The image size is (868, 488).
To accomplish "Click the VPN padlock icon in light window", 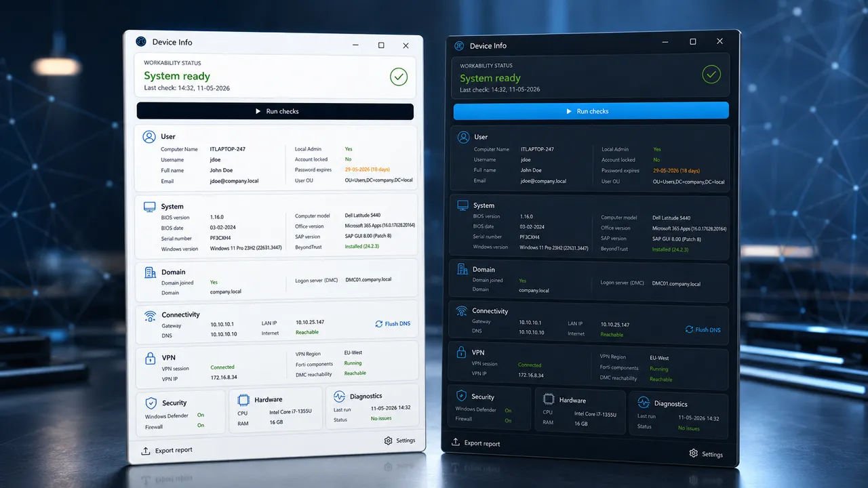I will coord(150,358).
